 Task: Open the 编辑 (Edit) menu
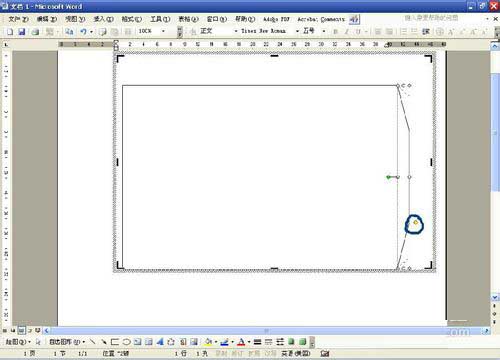(47, 19)
